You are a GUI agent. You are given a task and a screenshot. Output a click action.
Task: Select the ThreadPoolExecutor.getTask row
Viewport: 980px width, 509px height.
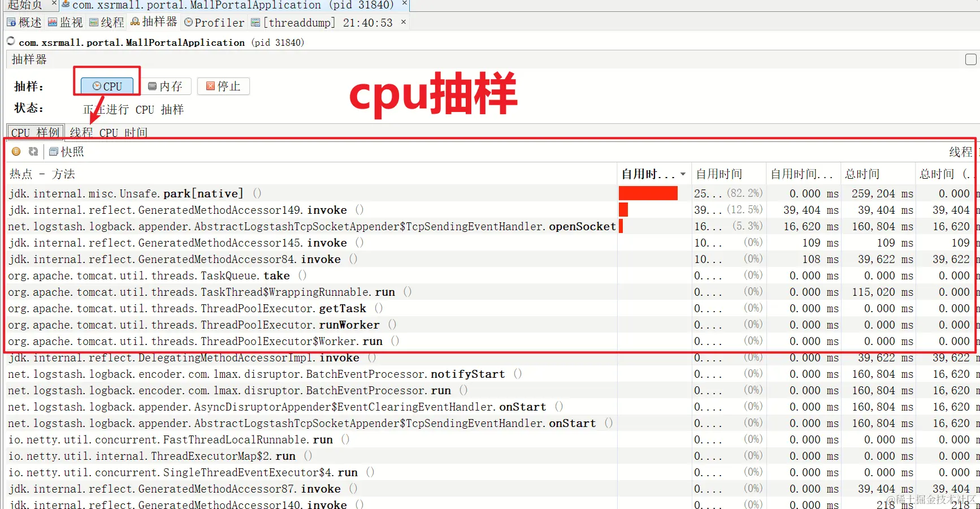pos(492,308)
